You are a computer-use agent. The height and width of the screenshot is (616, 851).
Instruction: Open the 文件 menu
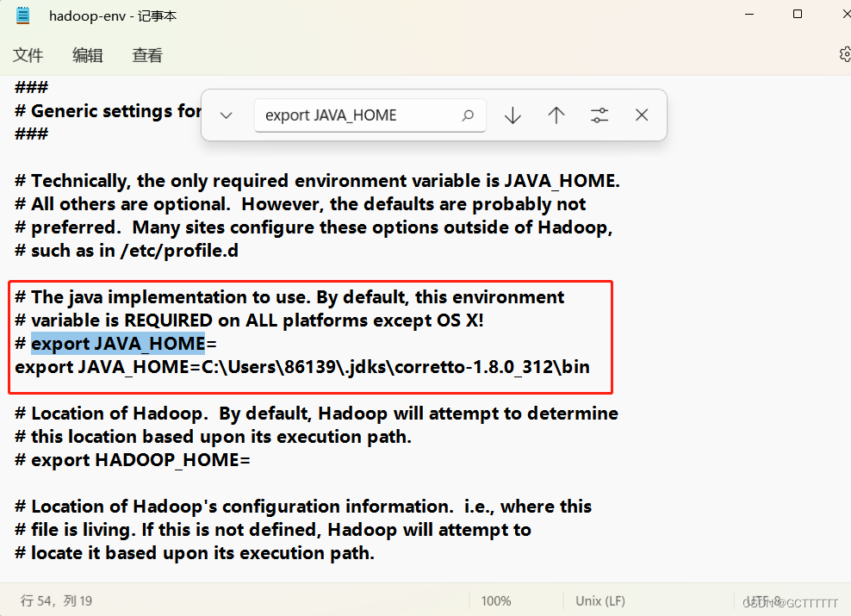tap(28, 55)
